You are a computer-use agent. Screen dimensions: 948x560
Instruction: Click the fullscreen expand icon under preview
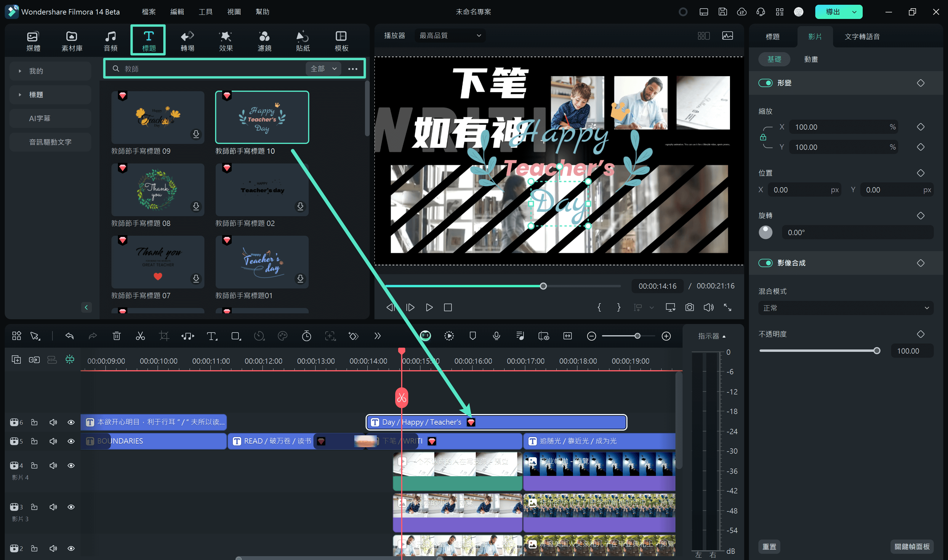click(x=728, y=307)
